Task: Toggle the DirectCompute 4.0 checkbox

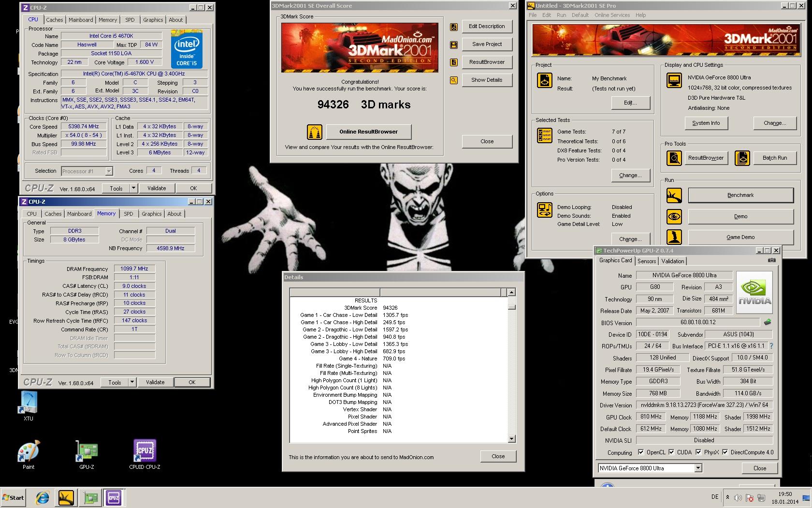Action: point(725,452)
